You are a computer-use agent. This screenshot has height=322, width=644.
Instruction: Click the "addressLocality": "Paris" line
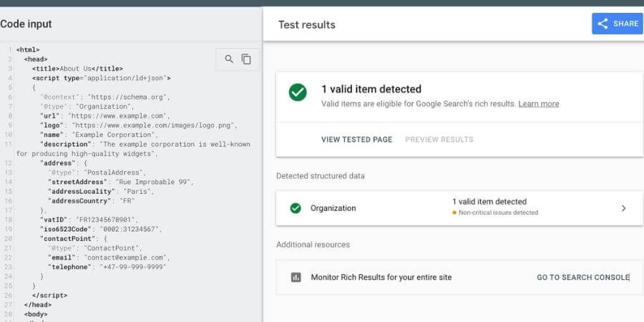tap(102, 191)
